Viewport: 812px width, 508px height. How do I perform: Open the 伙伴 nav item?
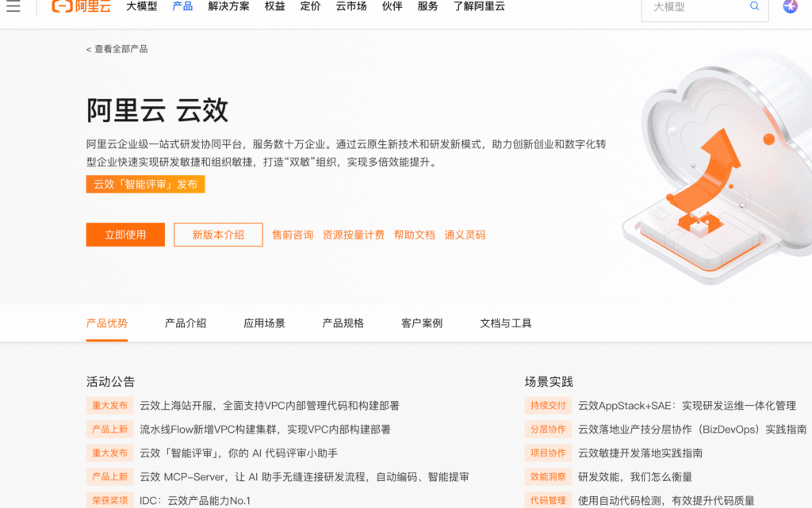point(392,6)
